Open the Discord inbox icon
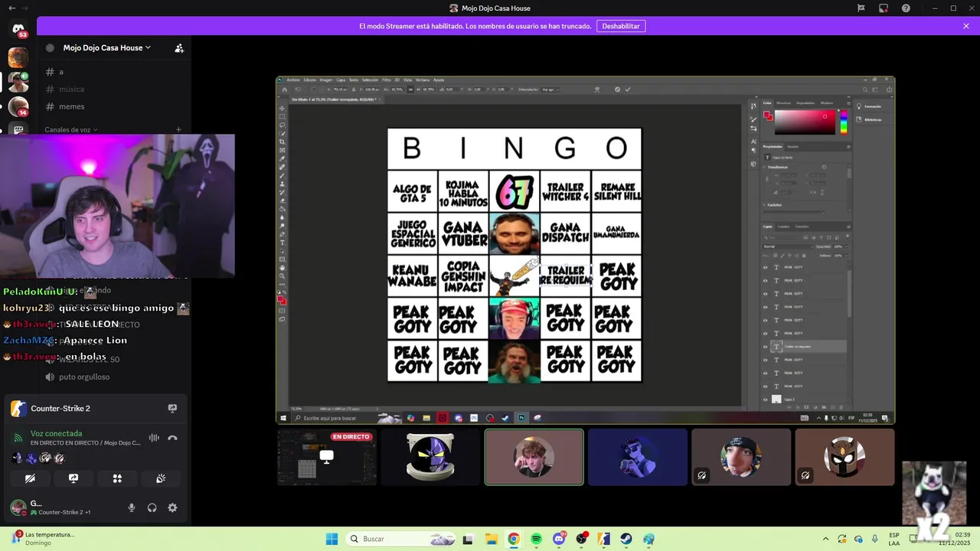 883,8
